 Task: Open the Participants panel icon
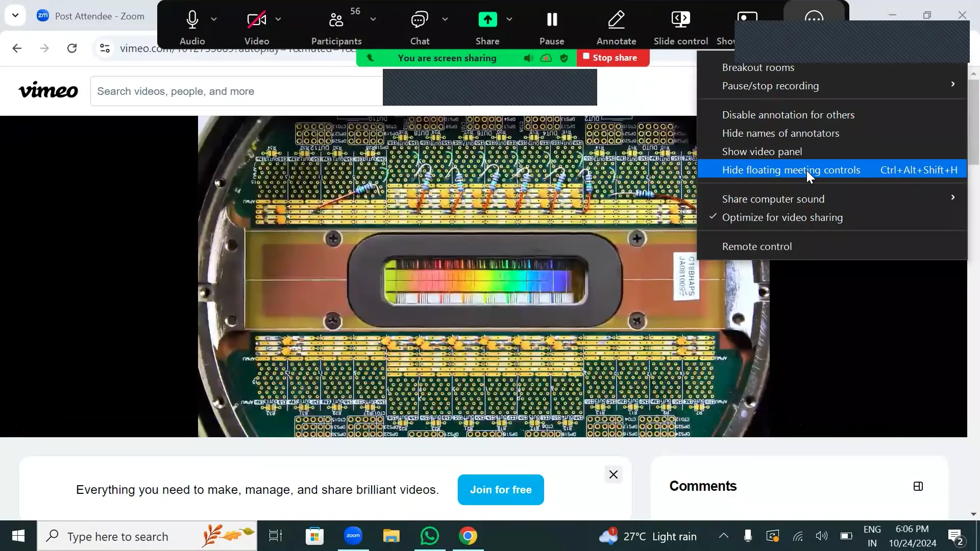(336, 20)
